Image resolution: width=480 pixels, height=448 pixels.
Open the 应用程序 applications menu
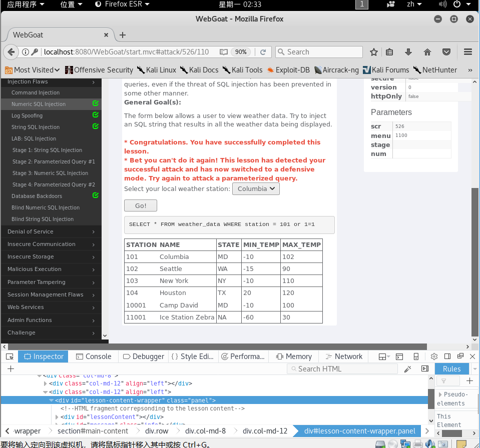26,4
